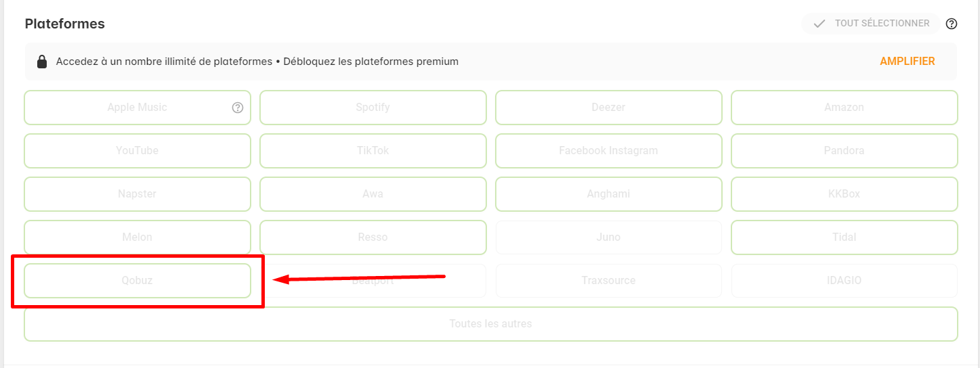Click the AMPLIFIER upgrade link
980x368 pixels.
point(908,62)
